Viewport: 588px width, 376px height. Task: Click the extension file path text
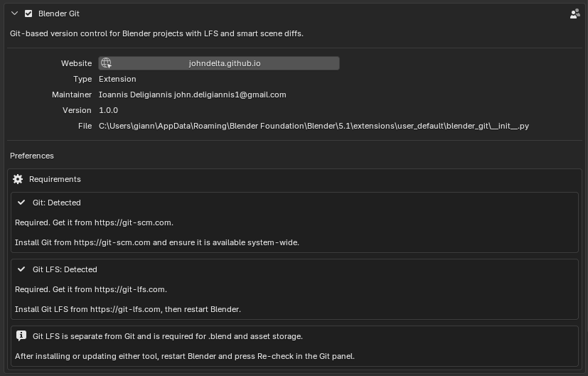coord(314,126)
